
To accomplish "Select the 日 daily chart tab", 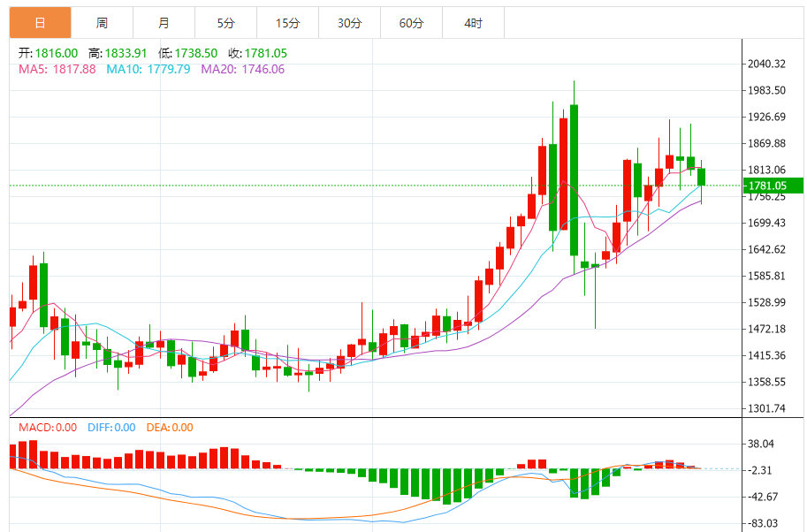I will tap(40, 23).
